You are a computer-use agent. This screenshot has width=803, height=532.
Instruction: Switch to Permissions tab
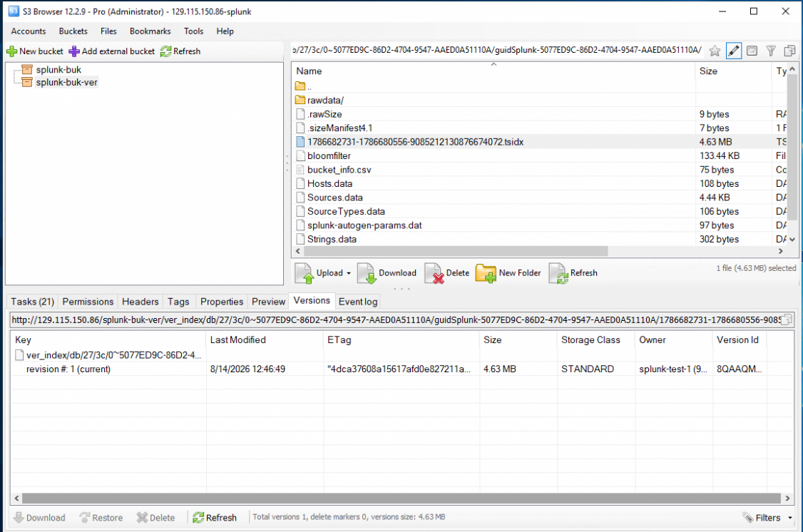point(88,302)
